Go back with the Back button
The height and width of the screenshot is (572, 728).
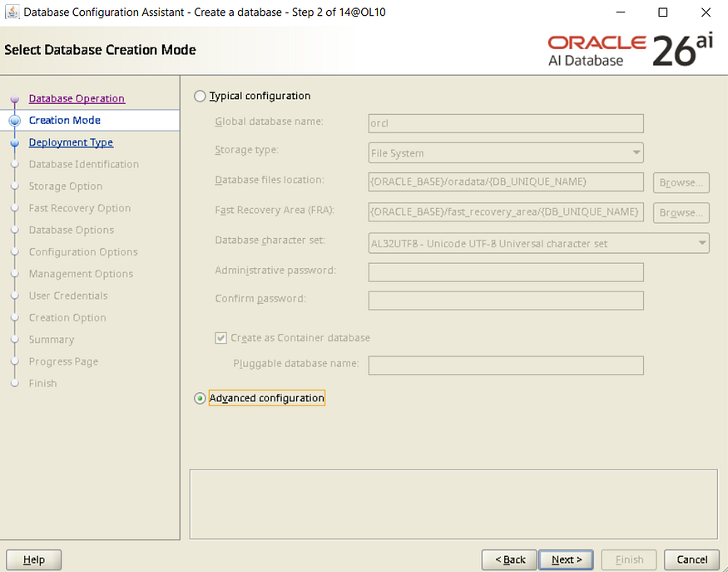pyautogui.click(x=509, y=560)
